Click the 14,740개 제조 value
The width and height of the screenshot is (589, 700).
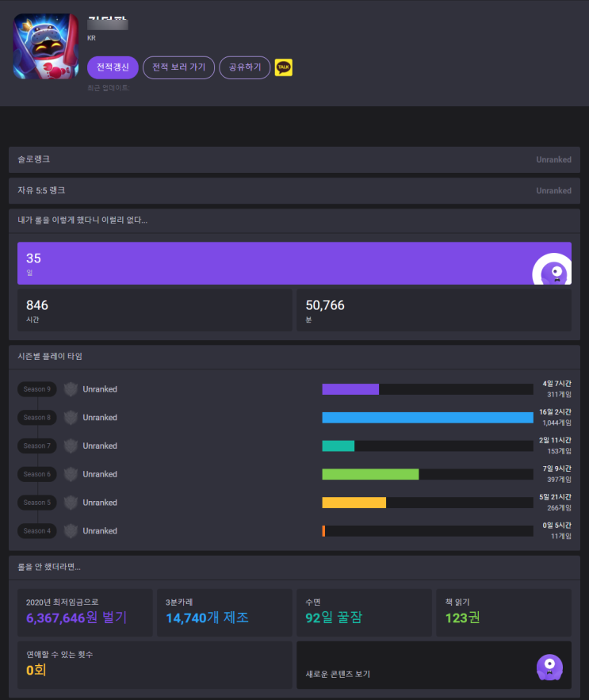point(207,618)
